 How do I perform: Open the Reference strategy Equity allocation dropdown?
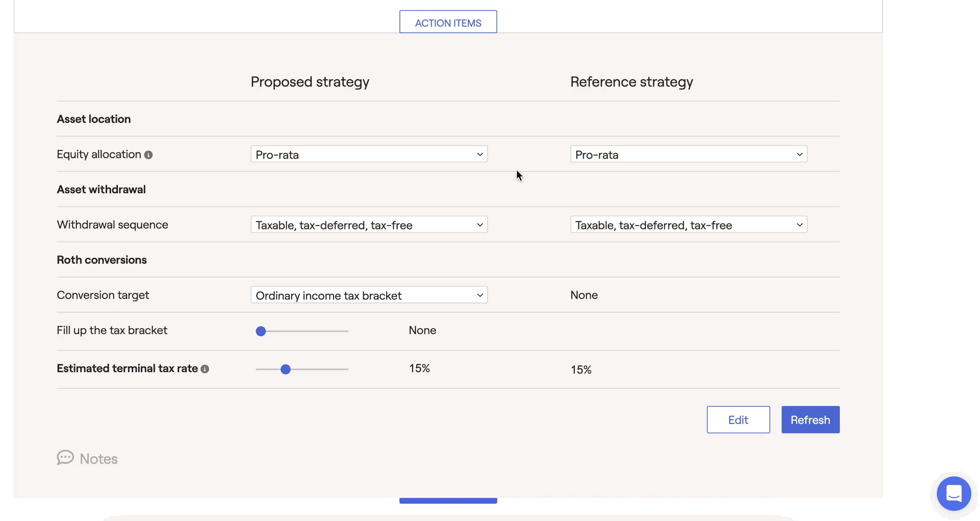tap(688, 154)
